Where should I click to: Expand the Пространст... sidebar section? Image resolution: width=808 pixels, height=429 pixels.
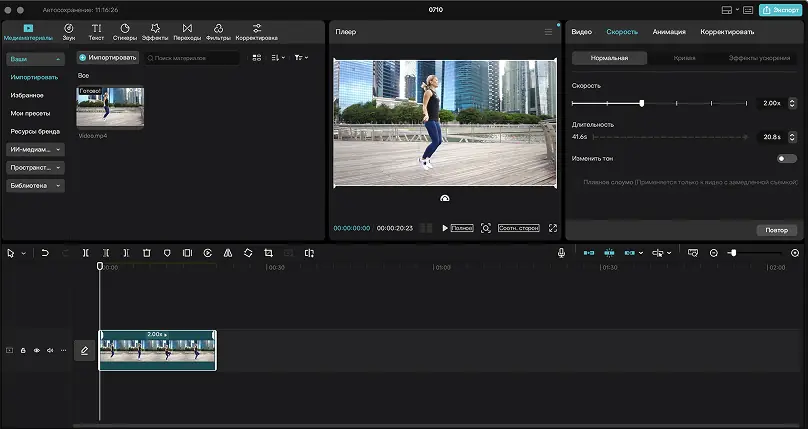[36, 167]
